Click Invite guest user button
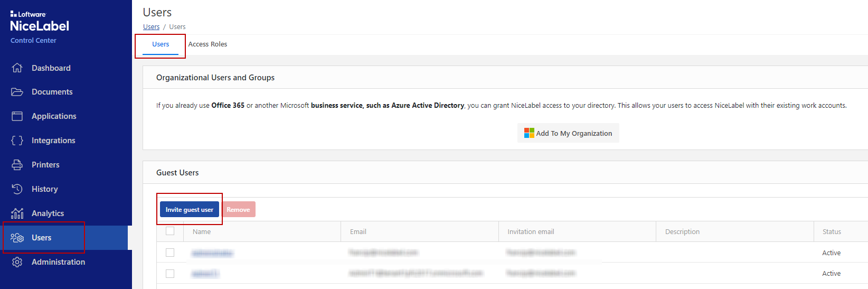This screenshot has height=289, width=868. (x=190, y=210)
